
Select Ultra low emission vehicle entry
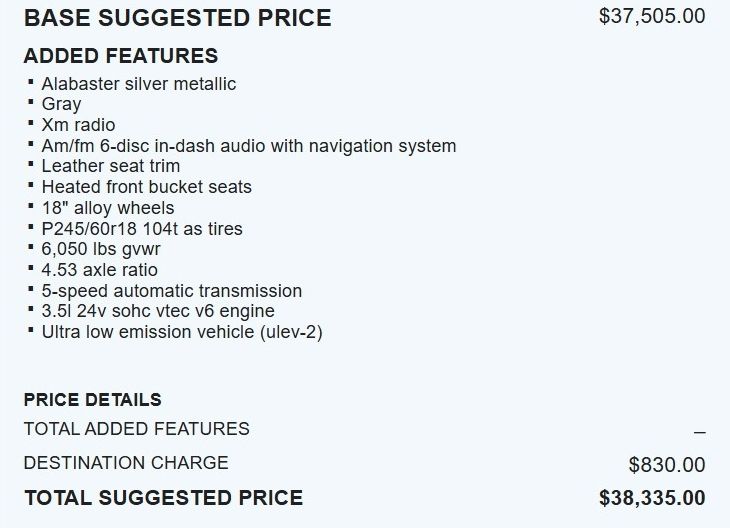click(x=181, y=332)
